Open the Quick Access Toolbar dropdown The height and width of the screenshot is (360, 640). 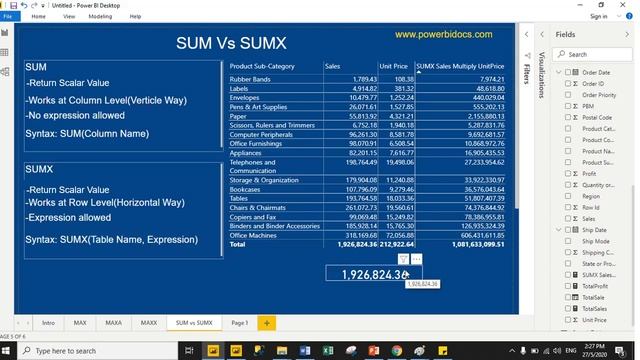pyautogui.click(x=43, y=6)
